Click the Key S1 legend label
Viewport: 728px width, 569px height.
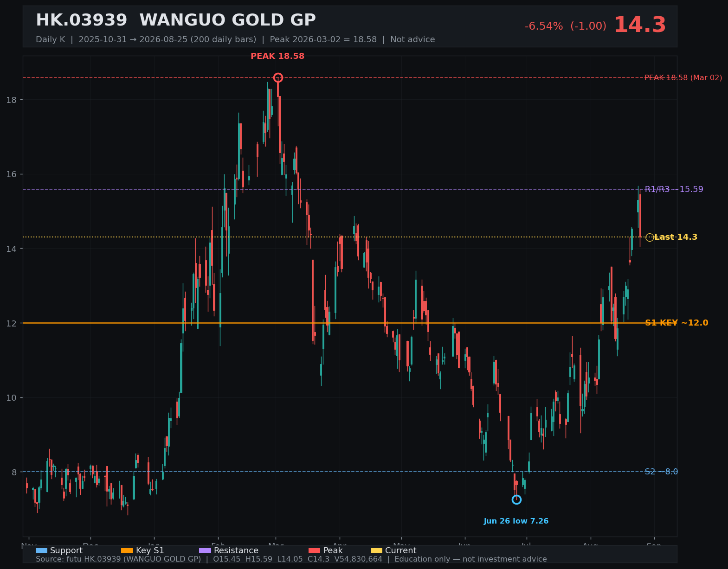(x=150, y=550)
